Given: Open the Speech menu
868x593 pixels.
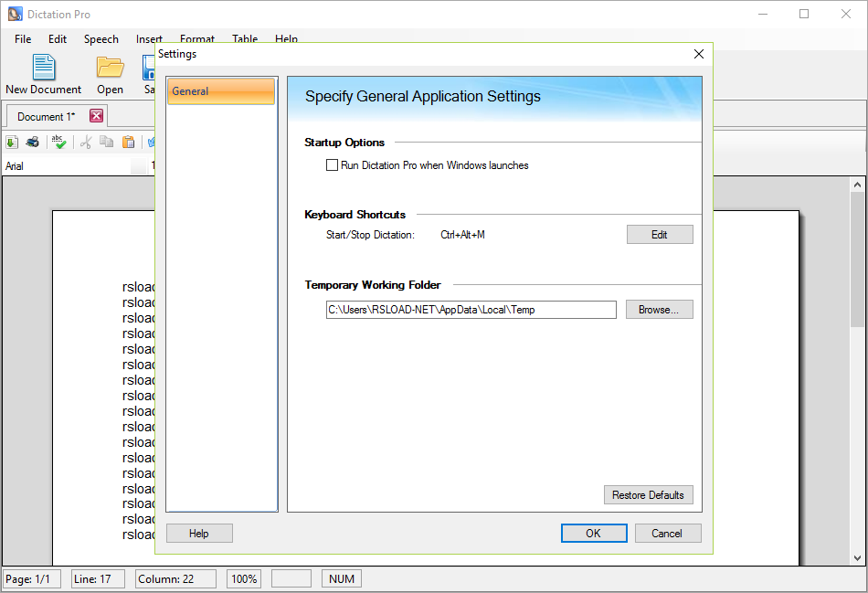Looking at the screenshot, I should [x=101, y=38].
